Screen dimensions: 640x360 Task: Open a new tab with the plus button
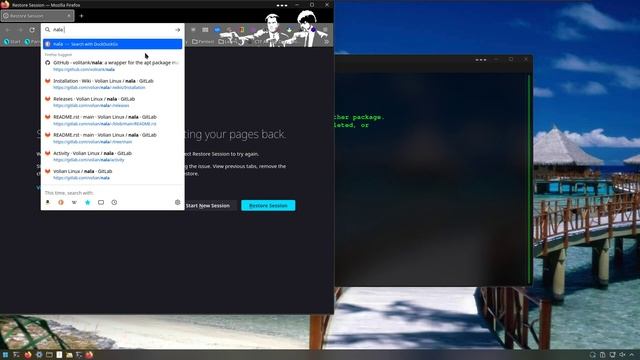(x=81, y=16)
